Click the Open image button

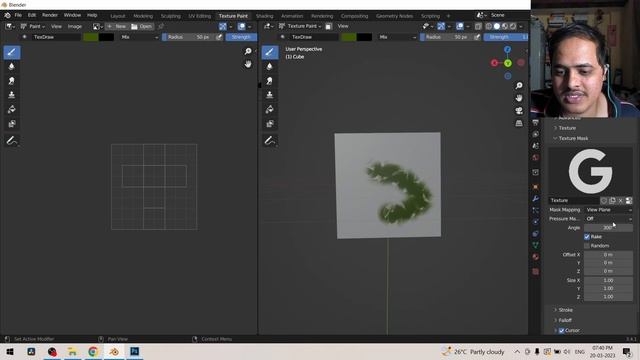click(x=141, y=27)
